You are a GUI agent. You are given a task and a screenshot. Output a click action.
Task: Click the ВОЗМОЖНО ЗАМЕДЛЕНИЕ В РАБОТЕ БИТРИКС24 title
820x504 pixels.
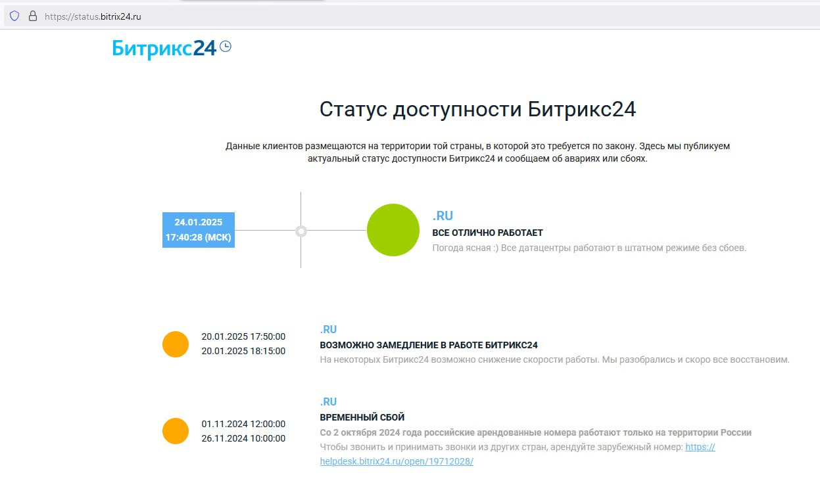point(429,345)
